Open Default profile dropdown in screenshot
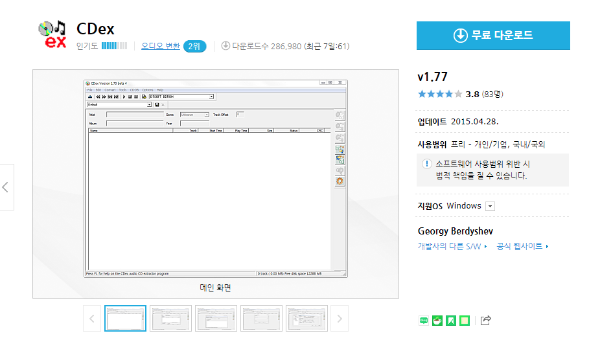This screenshot has width=589, height=364. pyautogui.click(x=149, y=105)
